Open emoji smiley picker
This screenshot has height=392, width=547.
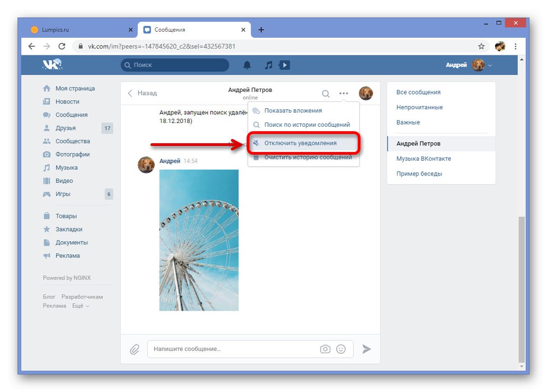tap(341, 349)
